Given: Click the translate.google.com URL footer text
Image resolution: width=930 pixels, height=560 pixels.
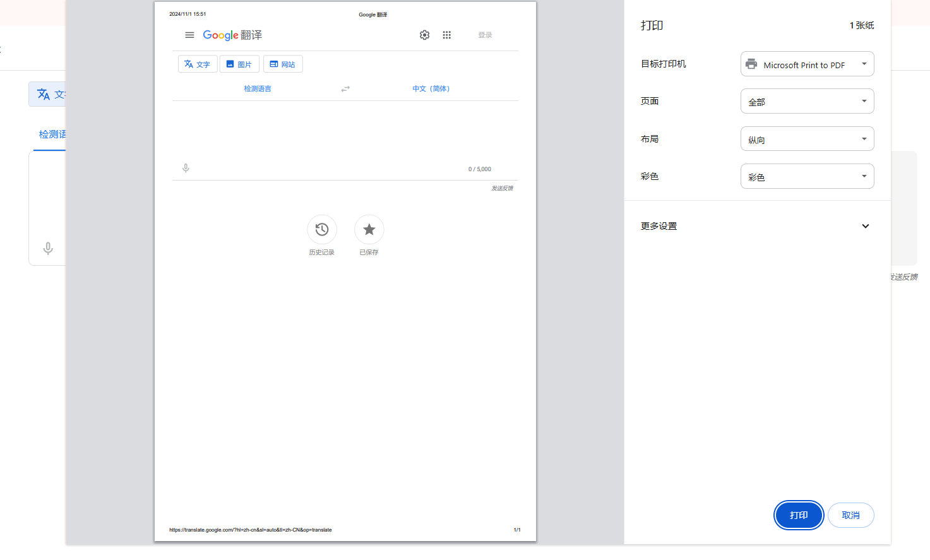Looking at the screenshot, I should (251, 530).
